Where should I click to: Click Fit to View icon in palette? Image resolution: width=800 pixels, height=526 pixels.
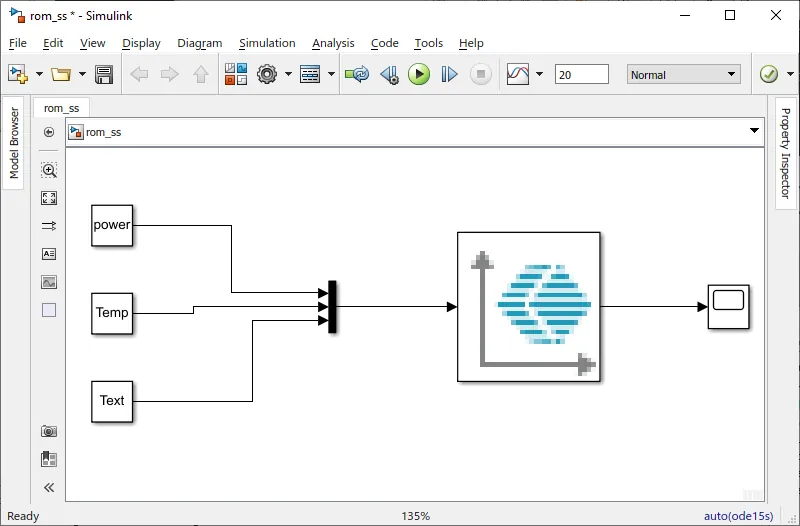pos(49,198)
